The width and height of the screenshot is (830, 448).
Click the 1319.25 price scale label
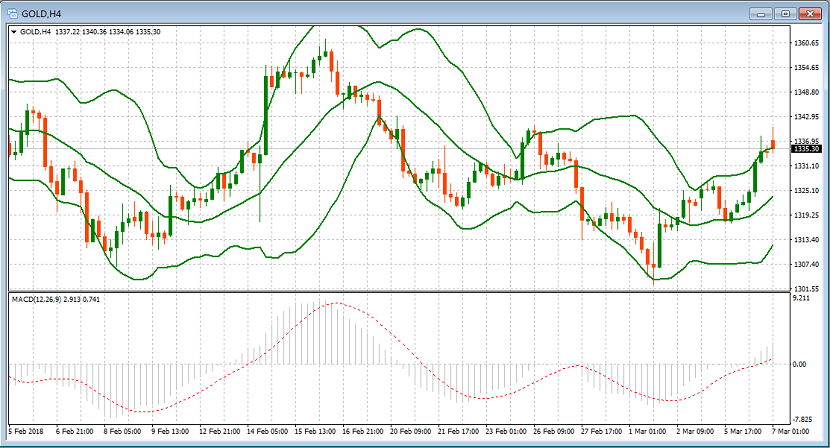[807, 215]
